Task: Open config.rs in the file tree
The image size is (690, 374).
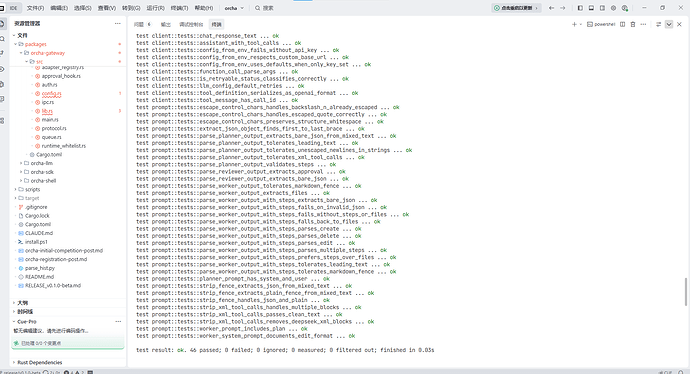Action: click(x=51, y=93)
